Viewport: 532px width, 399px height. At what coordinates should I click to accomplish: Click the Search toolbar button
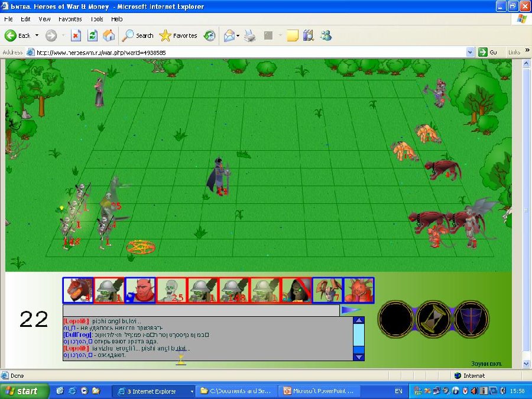(138, 35)
